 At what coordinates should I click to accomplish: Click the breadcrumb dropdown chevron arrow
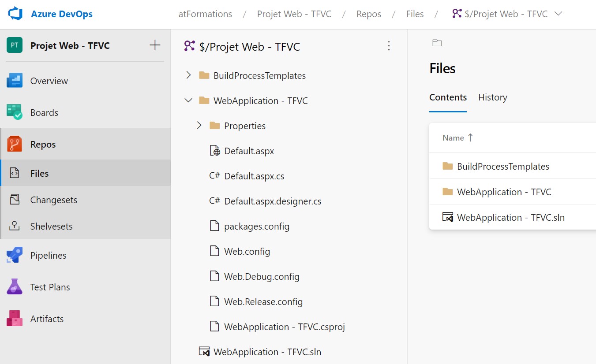558,14
